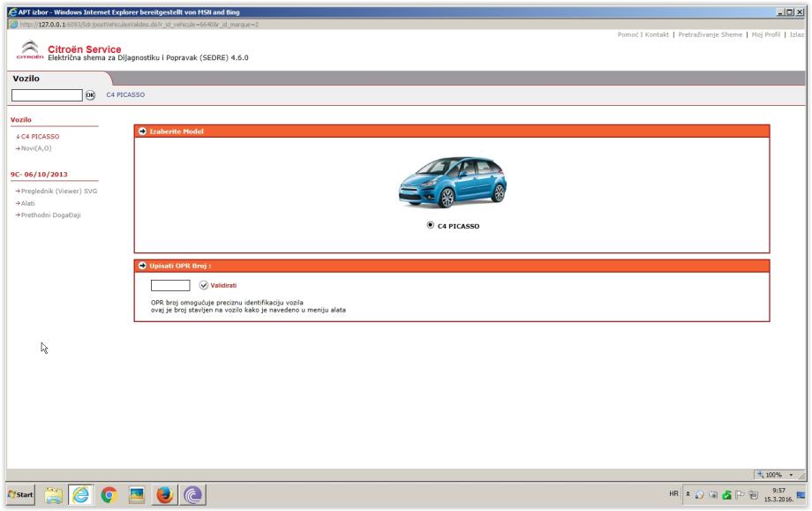Image resolution: width=812 pixels, height=511 pixels.
Task: Click the arrow icon beside Upisati OPR Broj
Action: (x=142, y=266)
